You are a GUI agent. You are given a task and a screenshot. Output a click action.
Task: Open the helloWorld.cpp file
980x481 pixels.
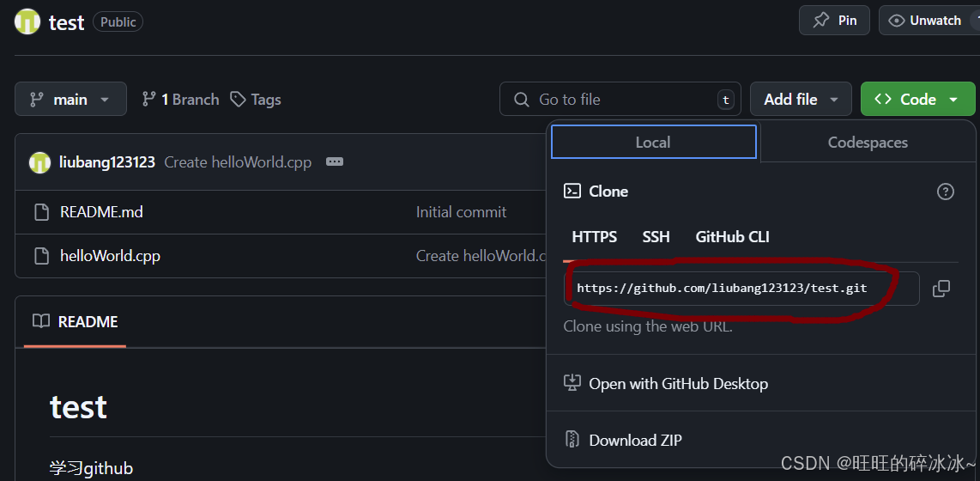(x=110, y=256)
